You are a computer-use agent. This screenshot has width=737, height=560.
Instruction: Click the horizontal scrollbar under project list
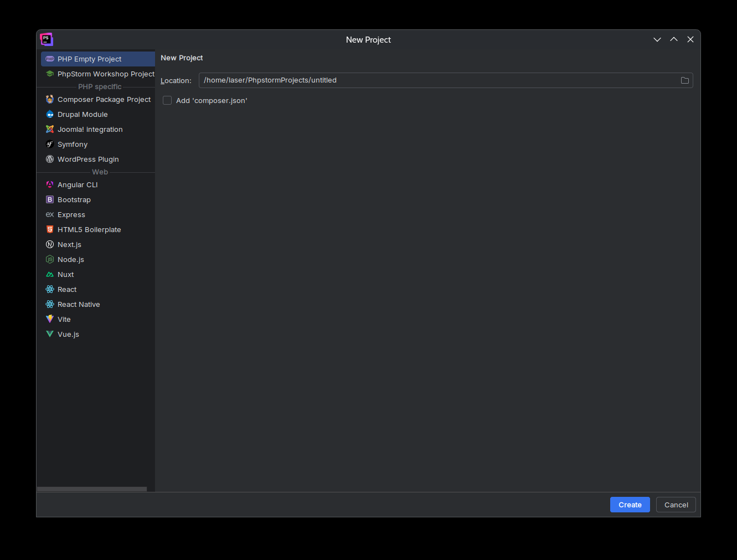92,489
